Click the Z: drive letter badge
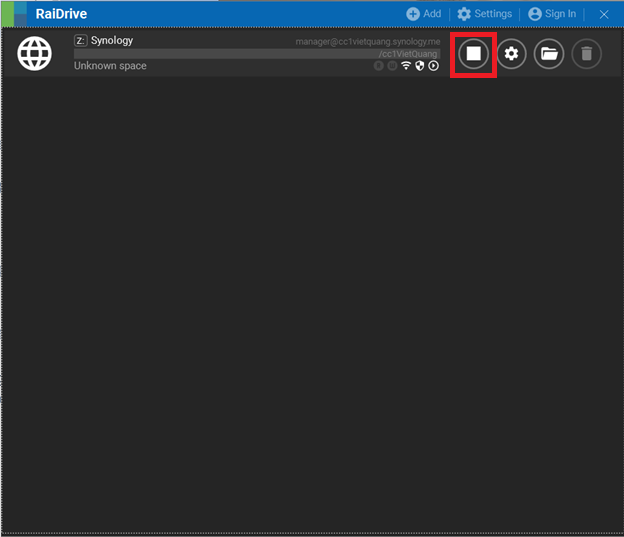This screenshot has width=624, height=537. coord(80,41)
